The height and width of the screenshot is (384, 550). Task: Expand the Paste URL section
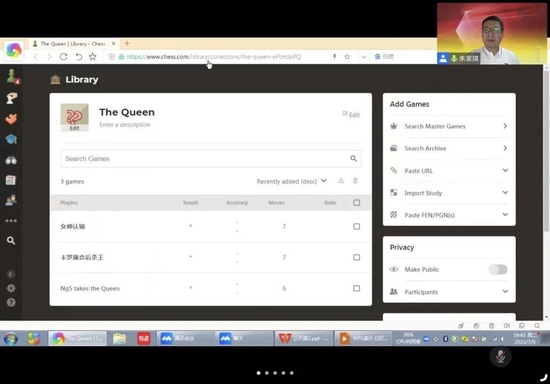coord(449,171)
